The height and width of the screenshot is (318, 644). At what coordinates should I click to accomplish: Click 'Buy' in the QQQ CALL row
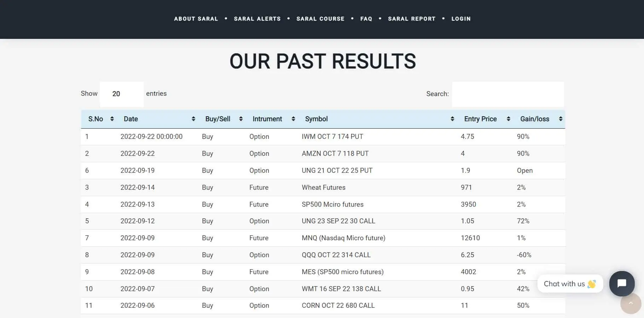(x=207, y=255)
